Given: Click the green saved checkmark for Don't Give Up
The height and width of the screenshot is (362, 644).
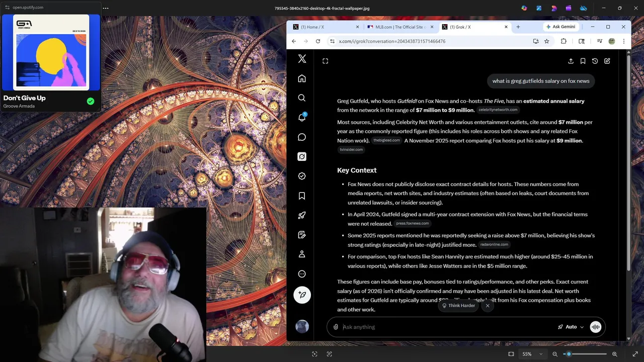Looking at the screenshot, I should click(x=91, y=101).
